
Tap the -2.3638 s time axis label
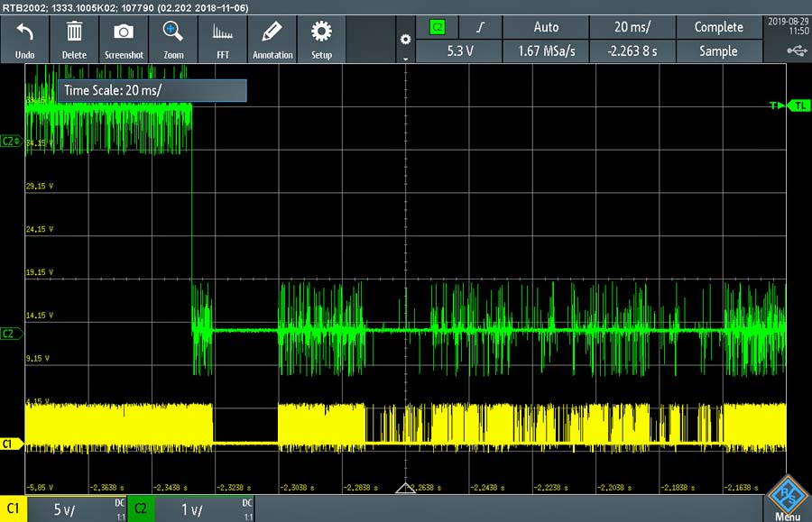click(x=106, y=488)
